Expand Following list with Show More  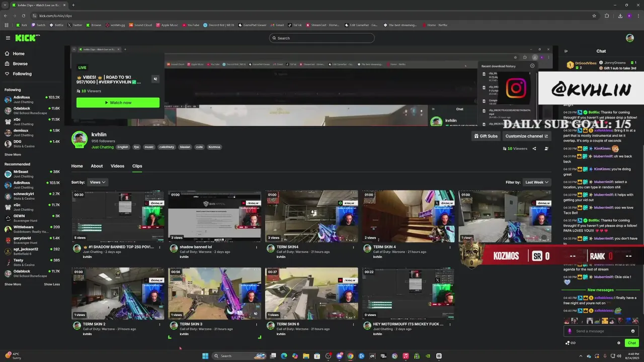[13, 155]
